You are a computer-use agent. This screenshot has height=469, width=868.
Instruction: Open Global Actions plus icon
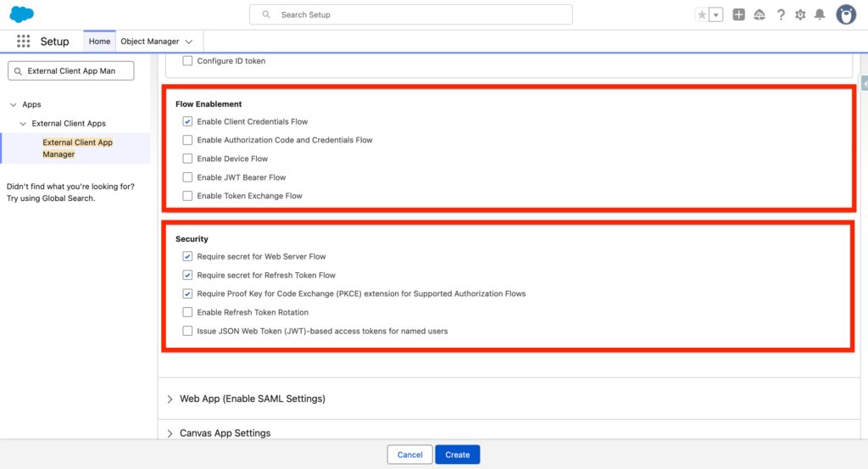[739, 14]
